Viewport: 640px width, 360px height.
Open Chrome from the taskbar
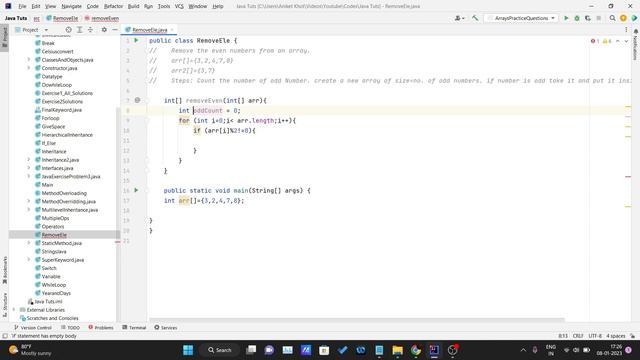click(x=416, y=350)
